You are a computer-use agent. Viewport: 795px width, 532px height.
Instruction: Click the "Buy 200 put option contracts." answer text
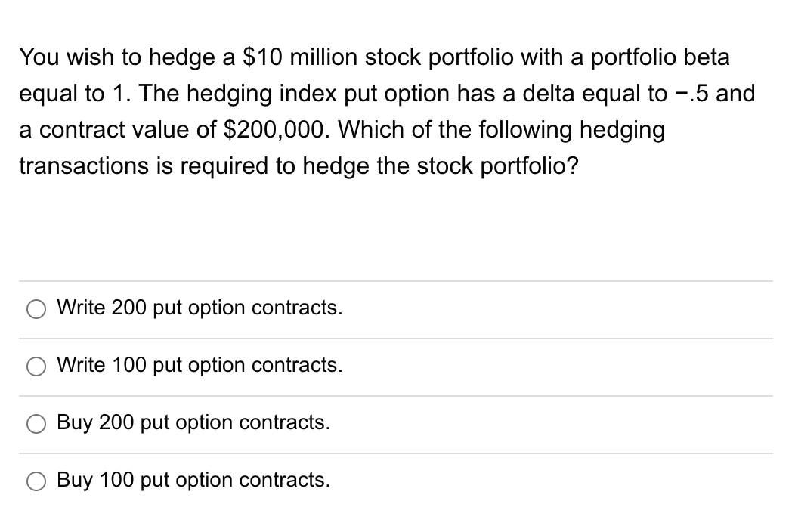[x=193, y=423]
